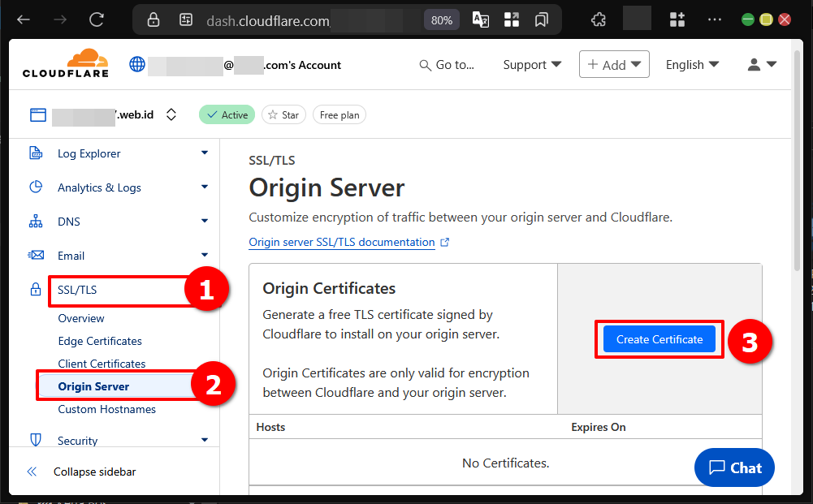Click the SSL/TLS lock icon in sidebar
813x504 pixels.
pyautogui.click(x=36, y=289)
